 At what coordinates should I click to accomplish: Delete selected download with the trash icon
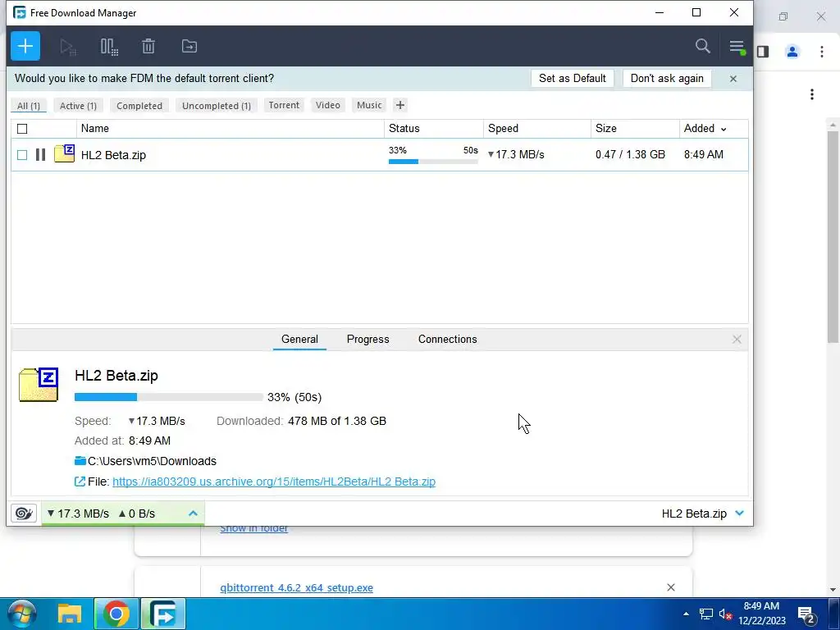coord(148,46)
